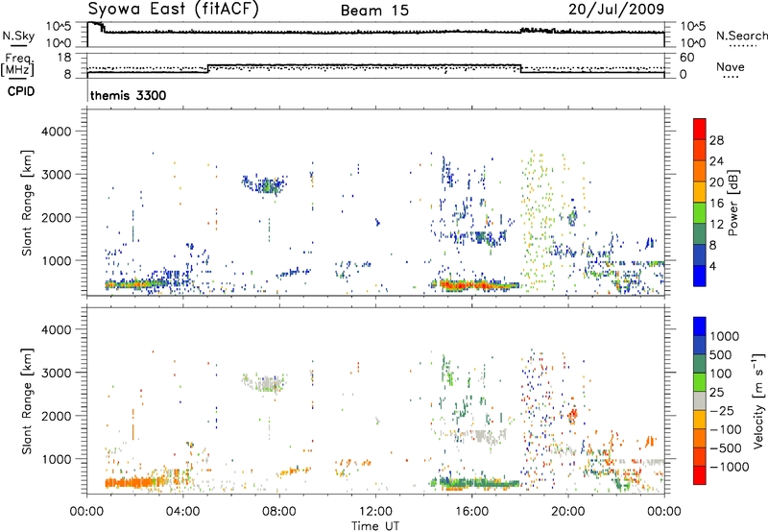Click the red bottom segment of Velocity colorbar

pyautogui.click(x=700, y=475)
